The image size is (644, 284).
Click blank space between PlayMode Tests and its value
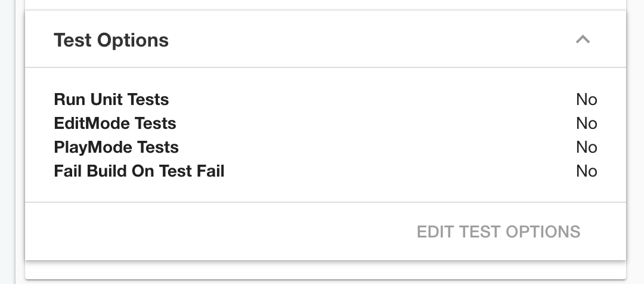click(377, 147)
